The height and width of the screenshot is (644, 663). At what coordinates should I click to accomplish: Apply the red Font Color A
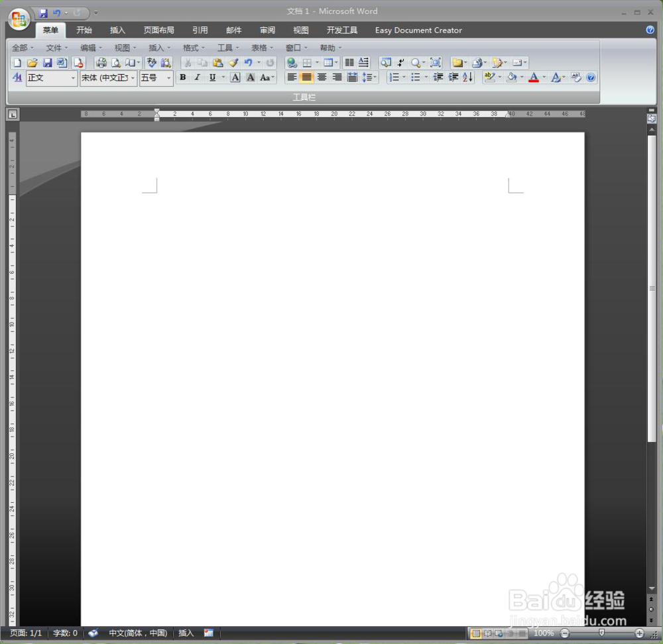pos(534,78)
